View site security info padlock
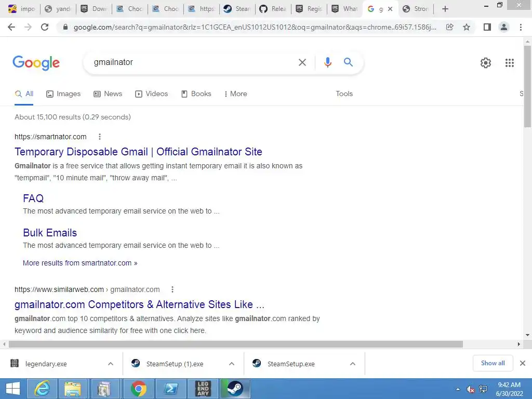532x399 pixels. pyautogui.click(x=65, y=27)
